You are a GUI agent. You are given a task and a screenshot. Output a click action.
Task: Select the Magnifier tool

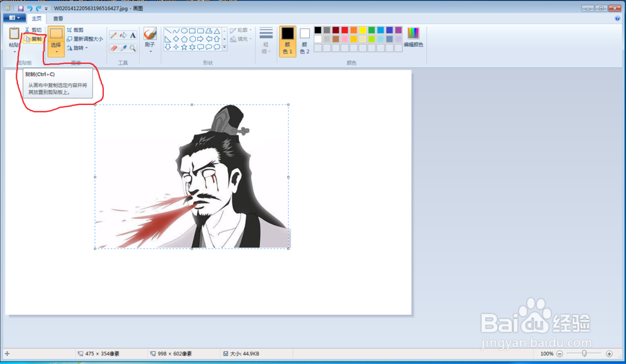pos(133,48)
